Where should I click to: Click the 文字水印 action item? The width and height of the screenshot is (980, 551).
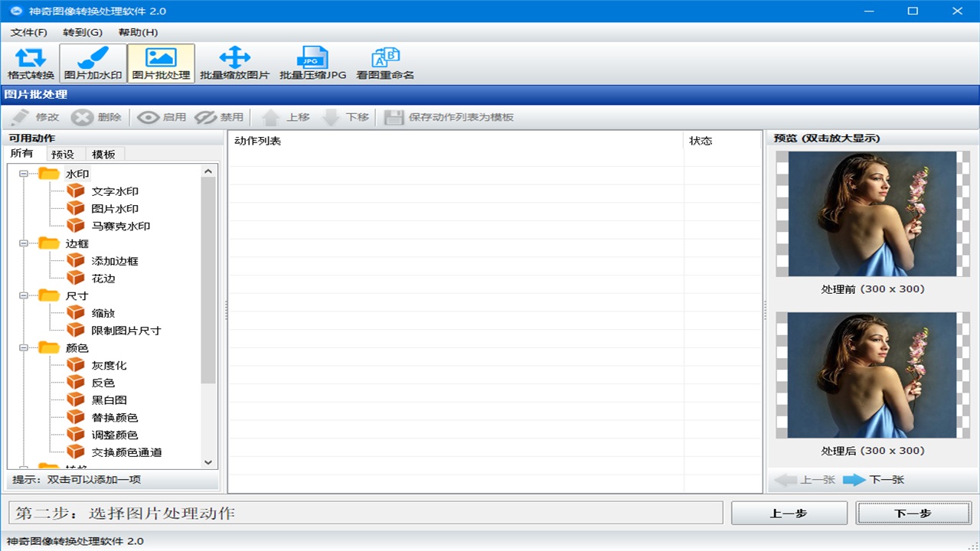[x=115, y=191]
